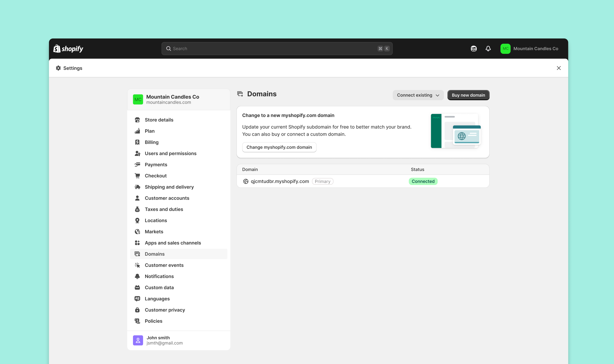Click the John smith purple avatar
Screen dimensions: 614x364
(x=138, y=340)
